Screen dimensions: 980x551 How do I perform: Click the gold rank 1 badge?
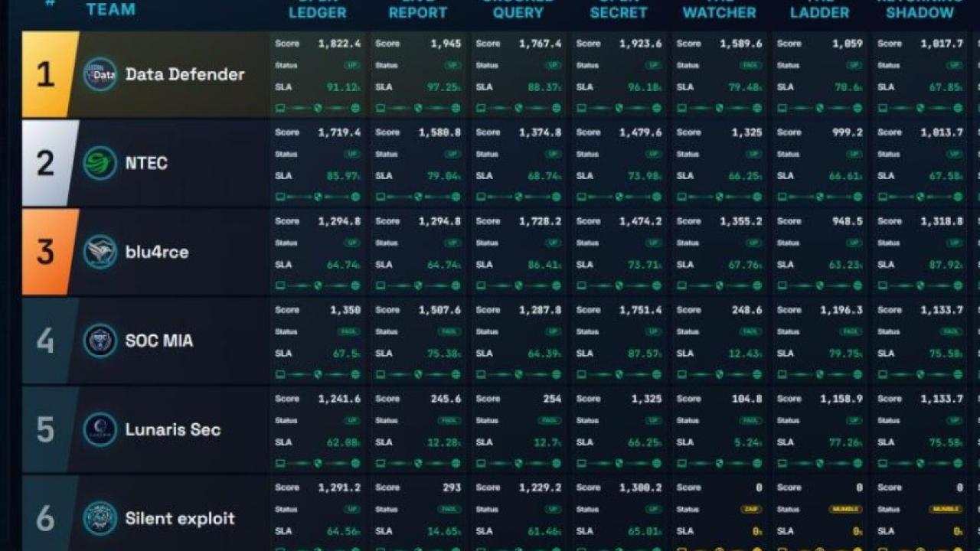[x=48, y=74]
